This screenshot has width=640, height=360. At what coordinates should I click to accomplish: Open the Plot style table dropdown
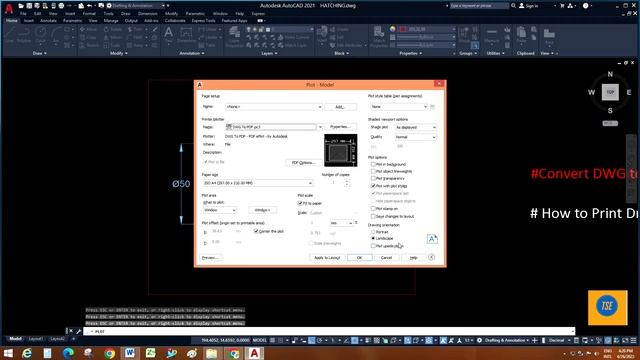tap(399, 107)
